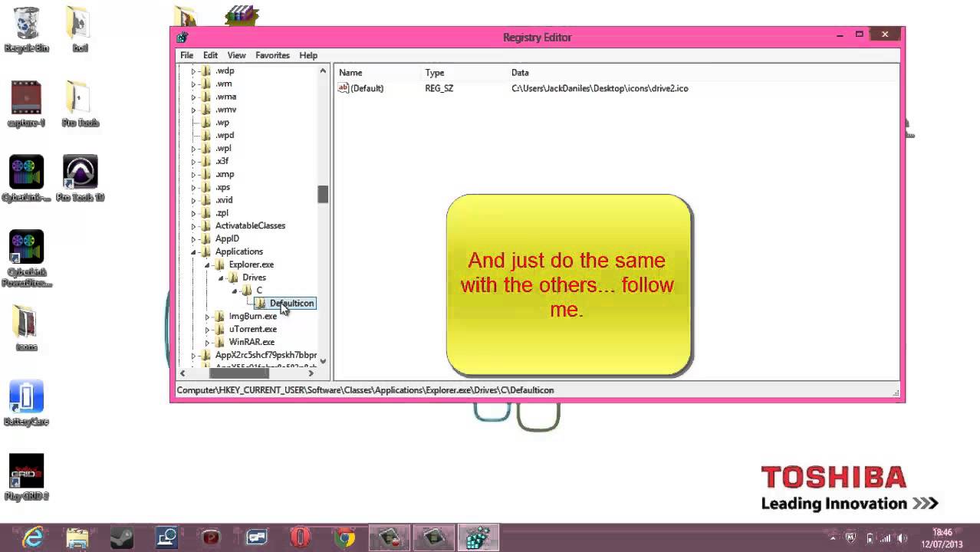The image size is (980, 552).
Task: Click the drive2.ico data path value
Action: 600,88
